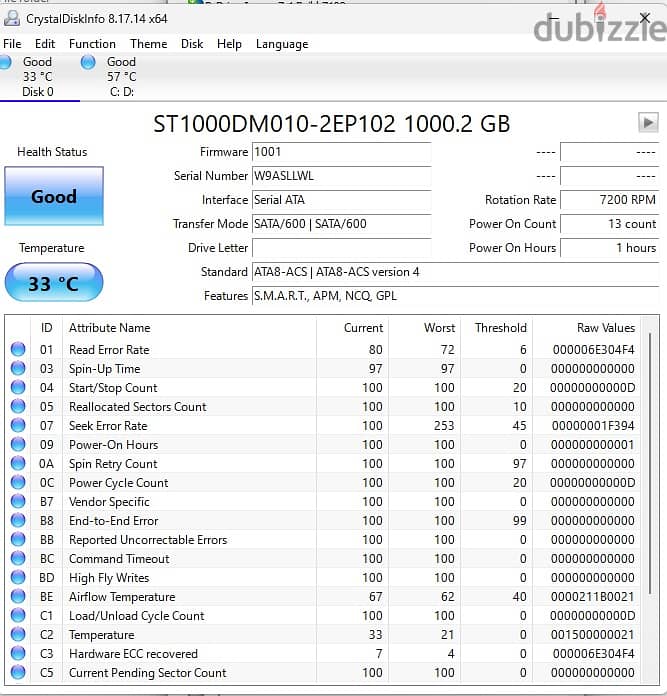667x696 pixels.
Task: Click the 33 °C temperature button
Action: [54, 282]
